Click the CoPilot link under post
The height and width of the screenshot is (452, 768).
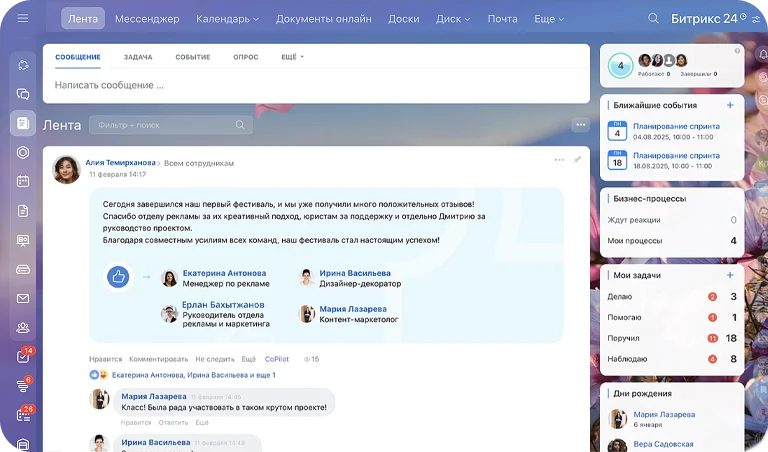[x=277, y=359]
